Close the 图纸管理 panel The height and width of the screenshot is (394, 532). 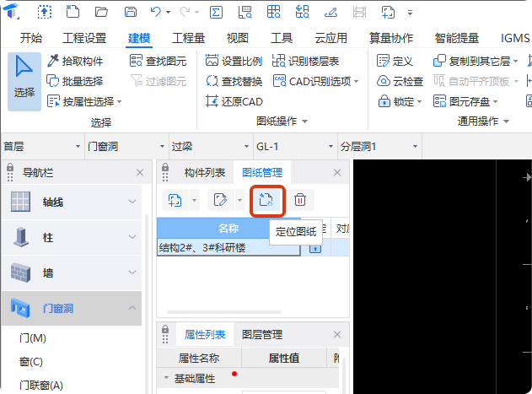pos(337,173)
